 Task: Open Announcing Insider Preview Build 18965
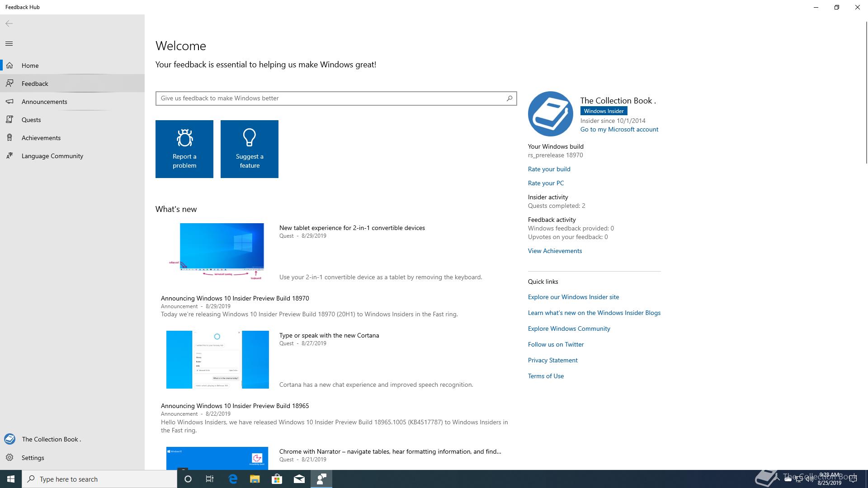(x=235, y=406)
